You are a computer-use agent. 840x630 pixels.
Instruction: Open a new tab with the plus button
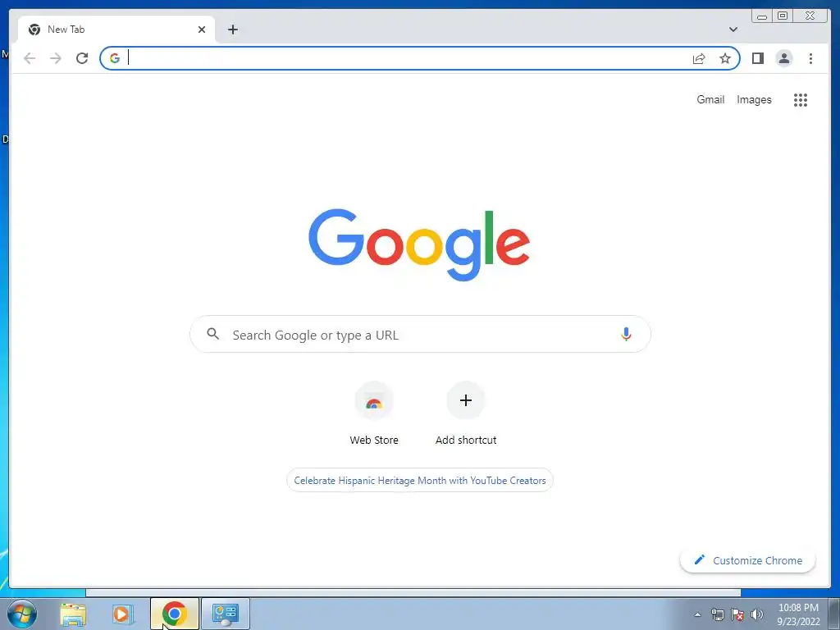tap(232, 30)
